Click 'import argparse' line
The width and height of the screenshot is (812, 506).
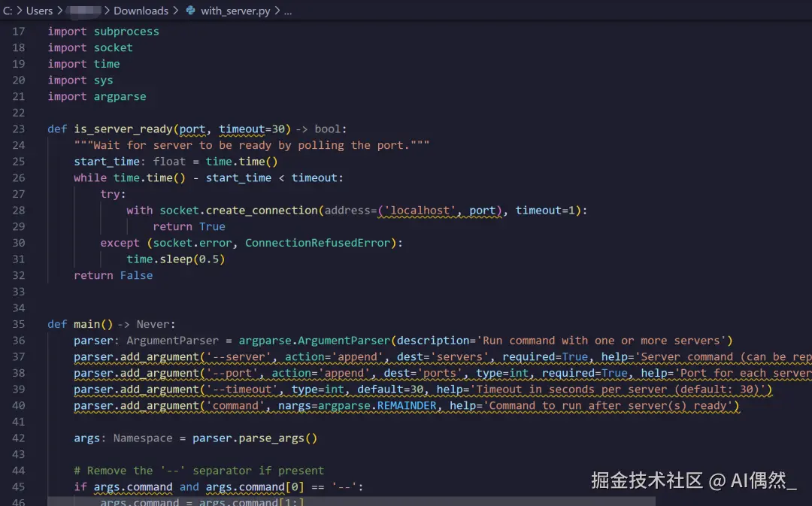(97, 96)
